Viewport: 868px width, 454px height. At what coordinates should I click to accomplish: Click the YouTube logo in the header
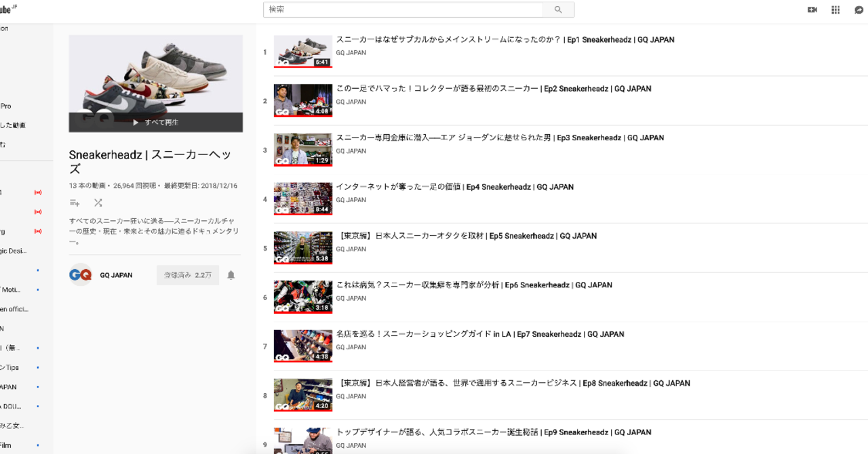8,8
